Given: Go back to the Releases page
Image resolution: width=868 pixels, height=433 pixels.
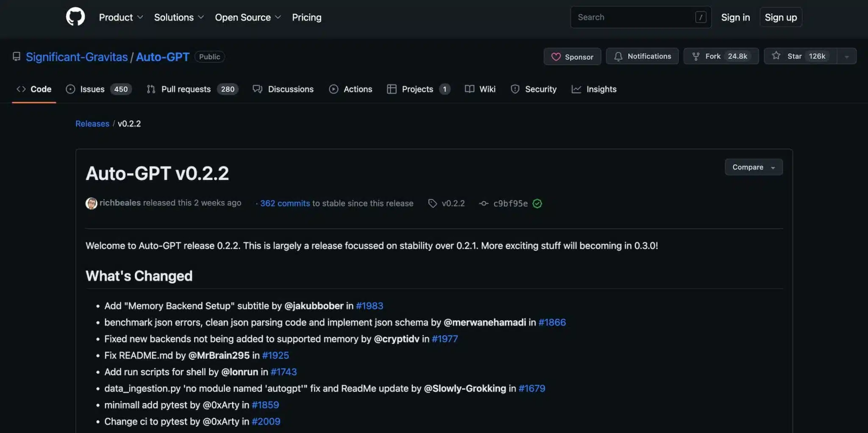Looking at the screenshot, I should (x=92, y=123).
